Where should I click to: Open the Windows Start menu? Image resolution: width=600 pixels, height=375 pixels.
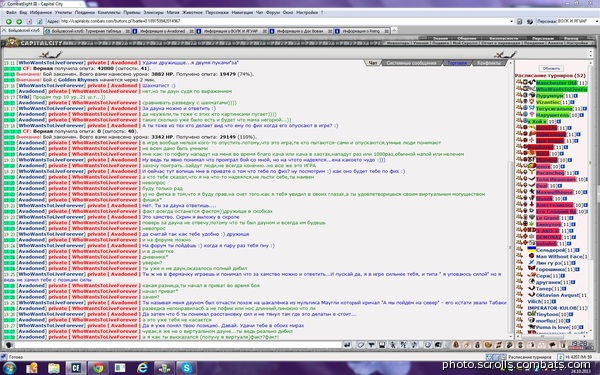pos(9,368)
